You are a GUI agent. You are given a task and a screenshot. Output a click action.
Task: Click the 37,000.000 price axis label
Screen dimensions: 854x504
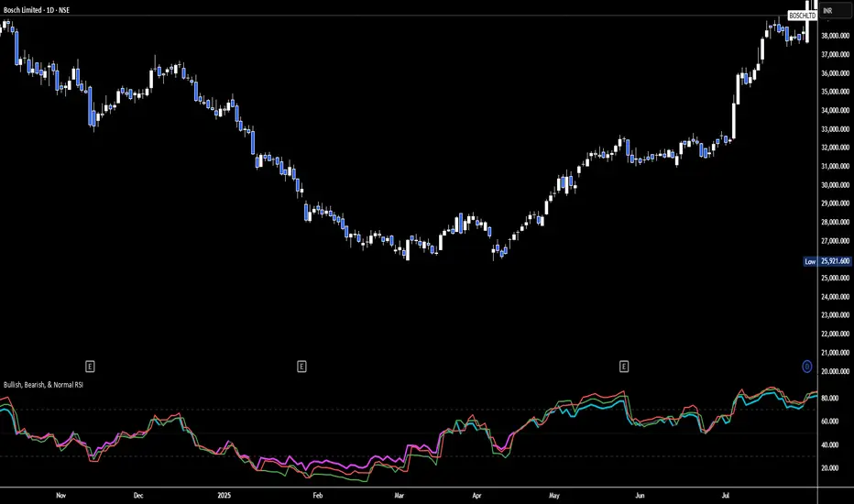pyautogui.click(x=836, y=54)
